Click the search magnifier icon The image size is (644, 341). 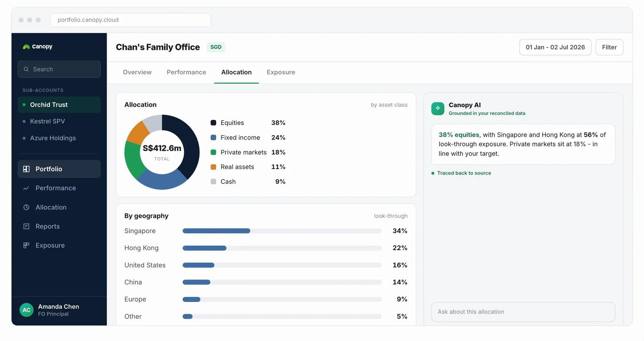click(26, 69)
